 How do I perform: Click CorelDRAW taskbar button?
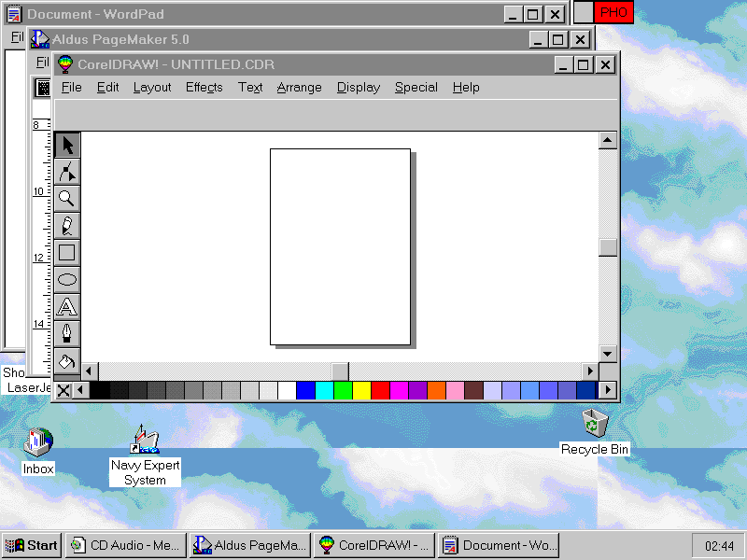[x=374, y=545]
